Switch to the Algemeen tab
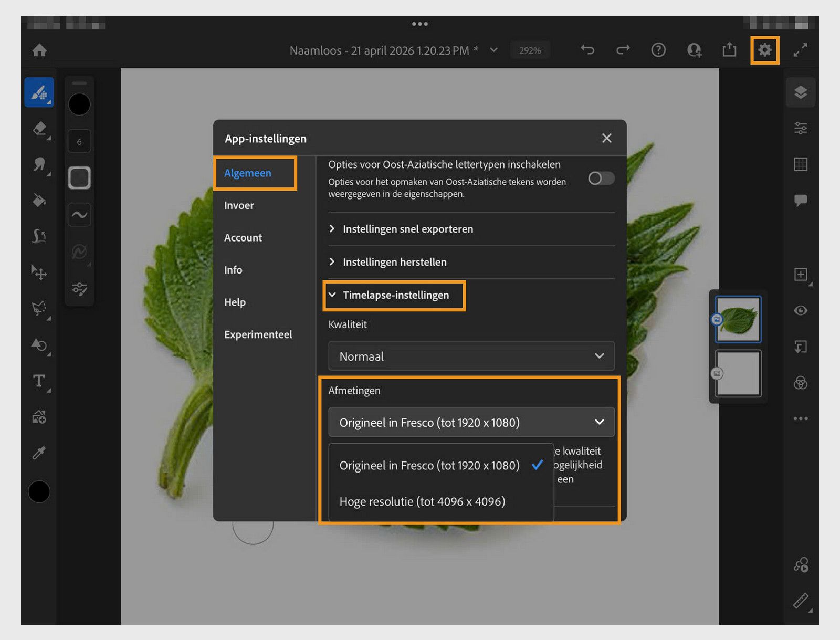Viewport: 840px width, 640px height. (248, 173)
